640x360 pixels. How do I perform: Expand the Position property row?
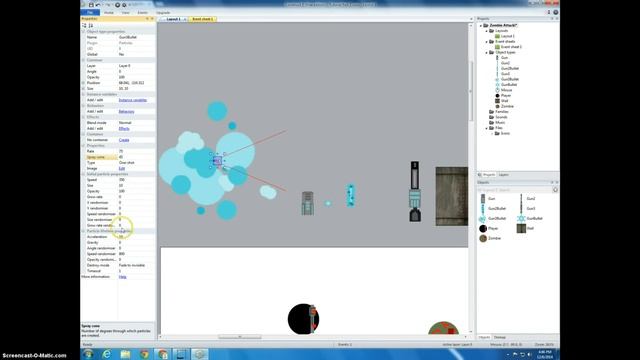pyautogui.click(x=84, y=83)
